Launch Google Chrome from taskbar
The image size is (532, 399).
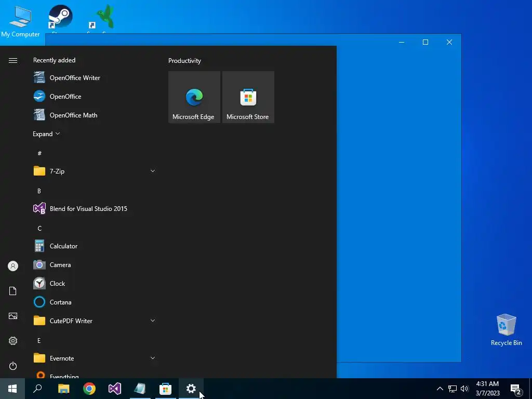(x=89, y=389)
